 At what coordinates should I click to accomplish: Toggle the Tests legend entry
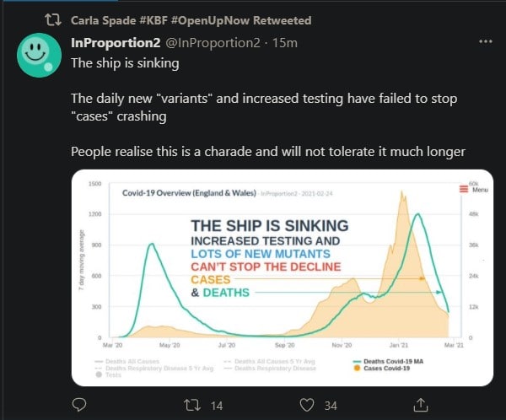[109, 374]
